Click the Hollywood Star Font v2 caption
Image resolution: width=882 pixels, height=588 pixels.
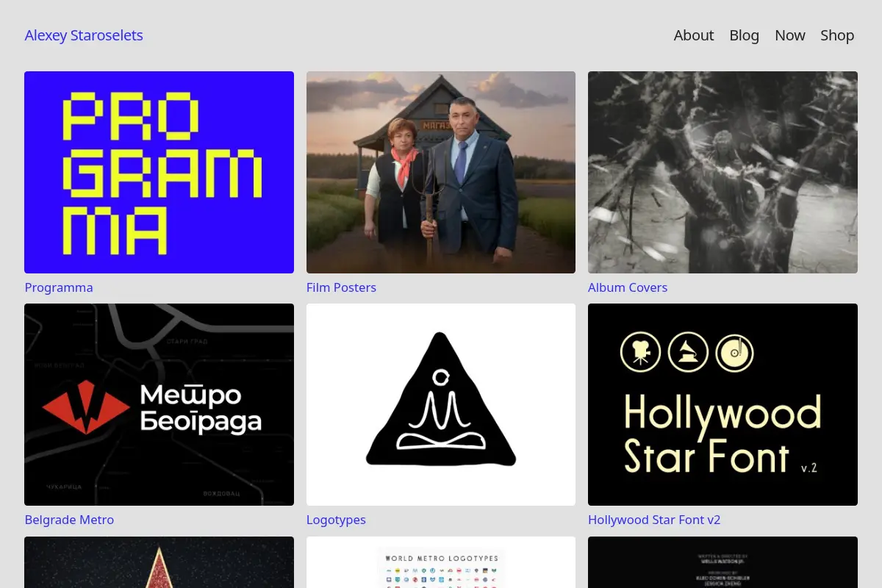[x=654, y=520]
